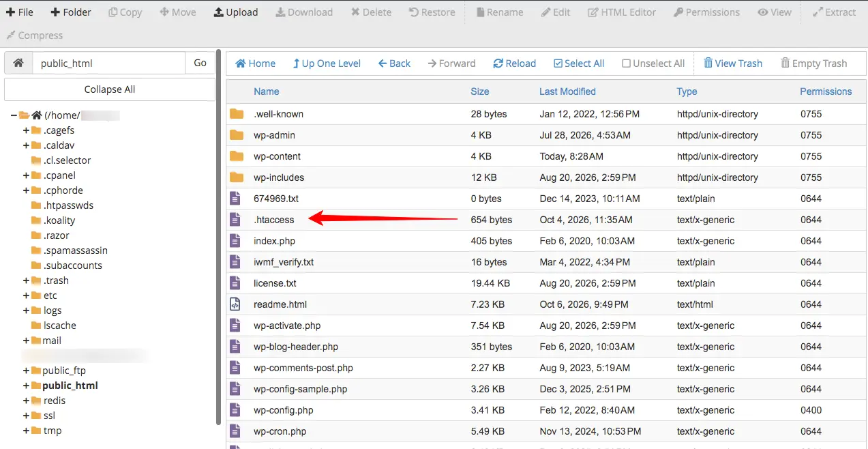Check the Select All option
The height and width of the screenshot is (449, 868).
(x=579, y=63)
